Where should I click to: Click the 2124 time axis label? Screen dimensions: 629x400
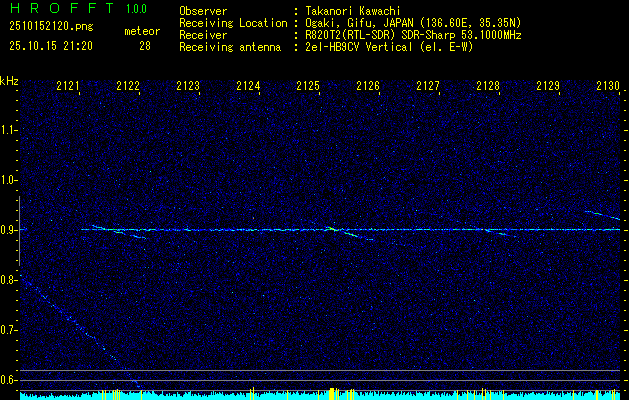click(248, 85)
